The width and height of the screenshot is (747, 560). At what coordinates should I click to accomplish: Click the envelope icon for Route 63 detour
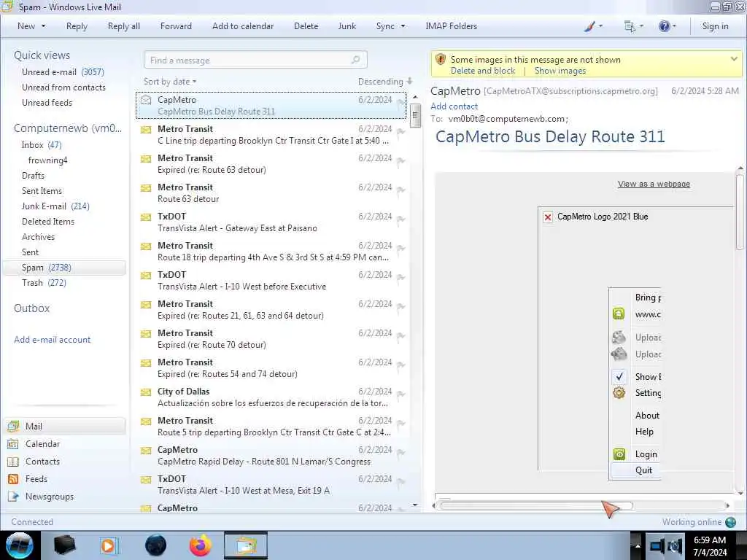tap(146, 188)
